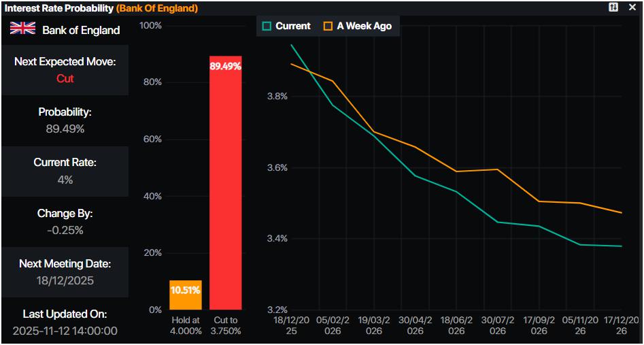The width and height of the screenshot is (644, 345).
Task: Click the Bank of England heading text
Action: click(82, 30)
